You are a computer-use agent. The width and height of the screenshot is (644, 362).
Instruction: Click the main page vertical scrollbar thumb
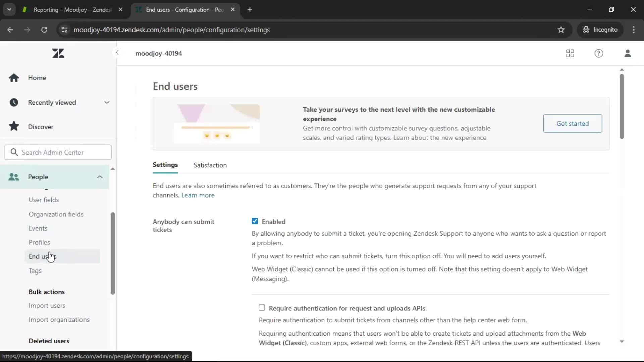tap(622, 106)
